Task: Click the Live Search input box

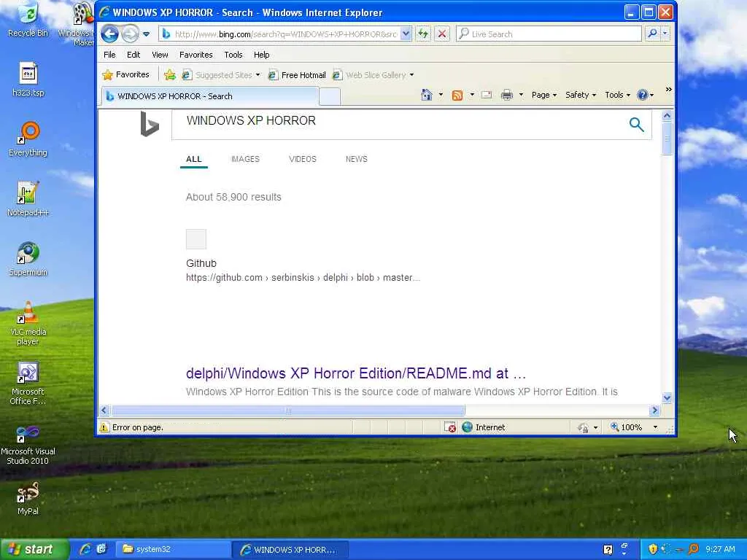Action: pyautogui.click(x=549, y=34)
